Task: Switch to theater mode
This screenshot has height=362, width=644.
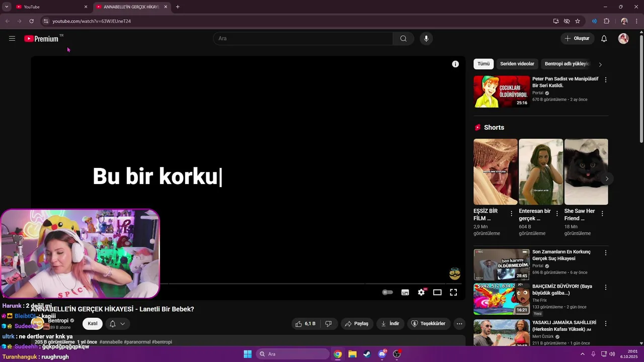Action: click(437, 292)
